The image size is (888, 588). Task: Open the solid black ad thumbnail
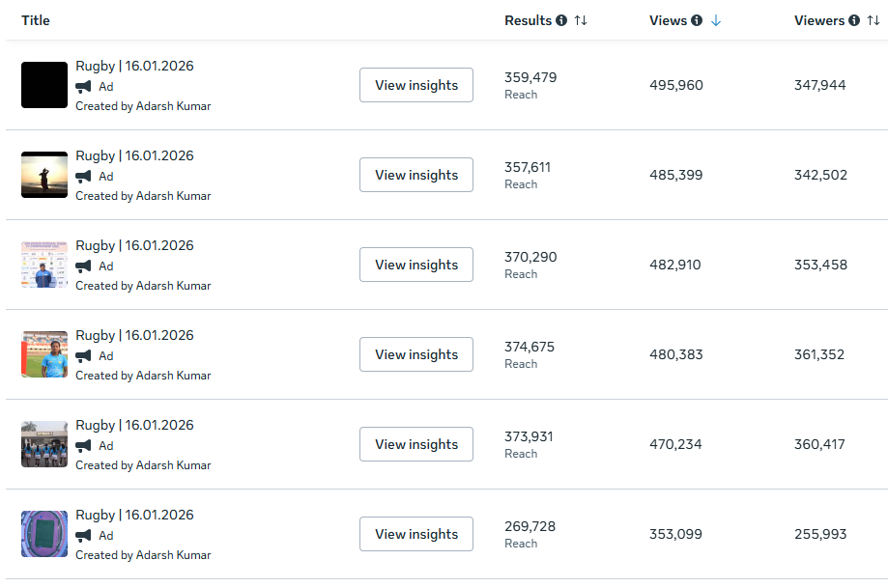[44, 85]
